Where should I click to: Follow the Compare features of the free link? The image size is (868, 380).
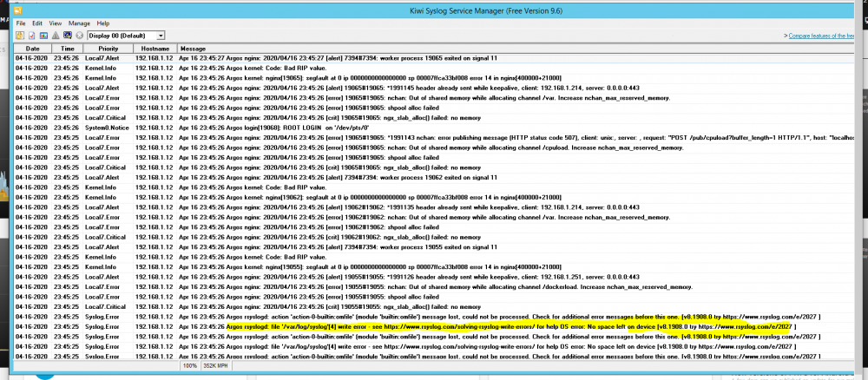821,36
